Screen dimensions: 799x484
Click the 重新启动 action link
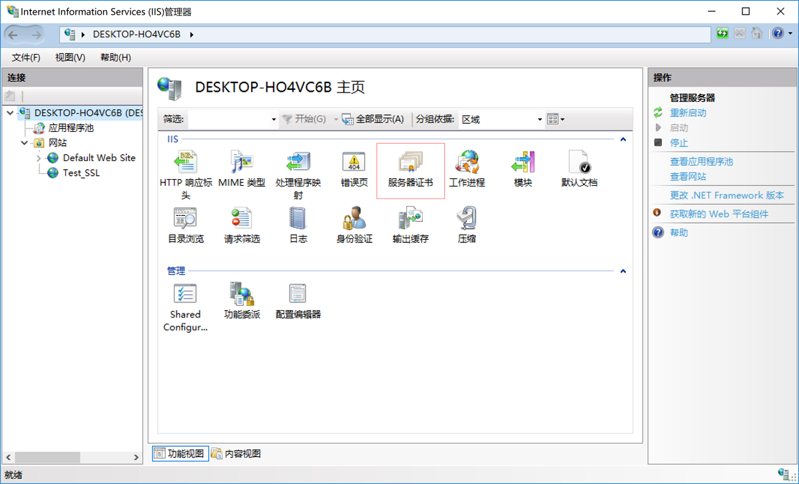click(688, 113)
